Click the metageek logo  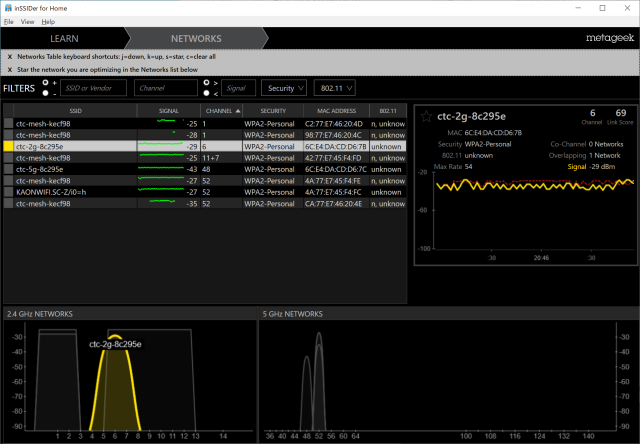[610, 38]
